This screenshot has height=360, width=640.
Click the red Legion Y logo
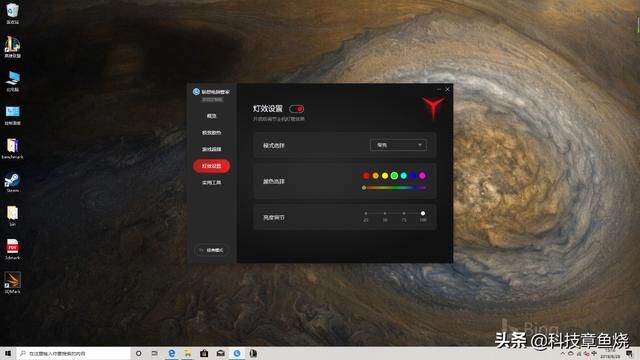coord(433,108)
